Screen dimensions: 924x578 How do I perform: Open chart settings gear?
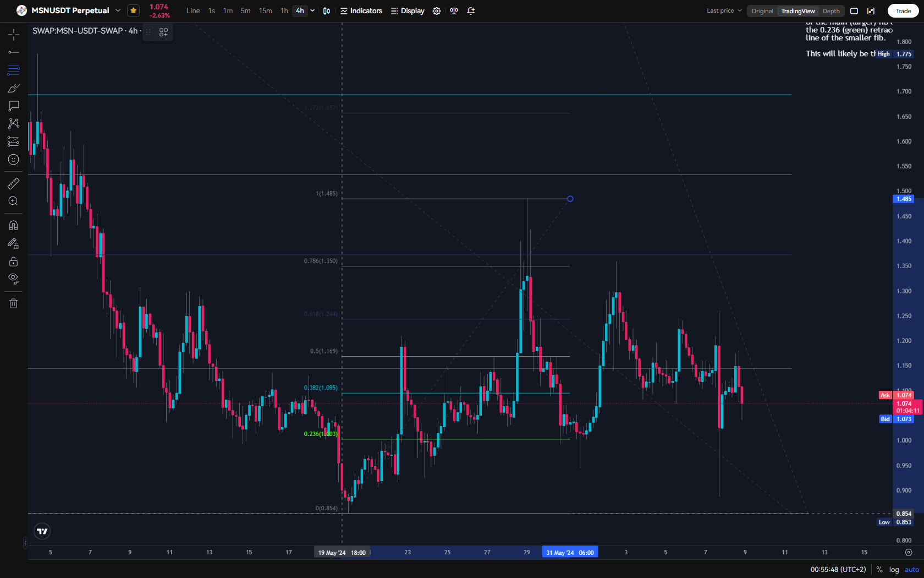(x=437, y=11)
